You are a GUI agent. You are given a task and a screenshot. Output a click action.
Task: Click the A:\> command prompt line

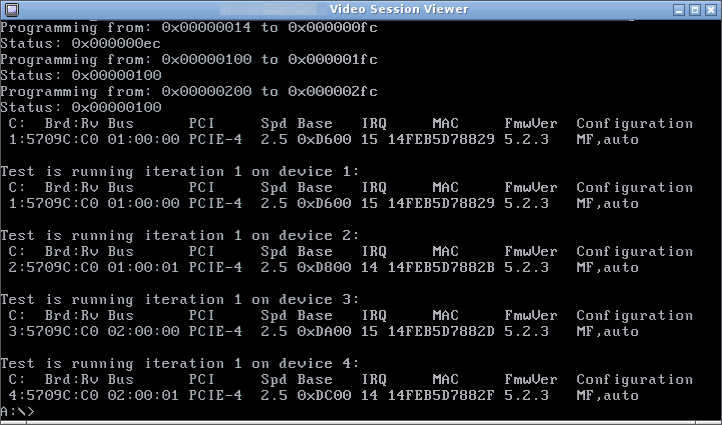(17, 411)
